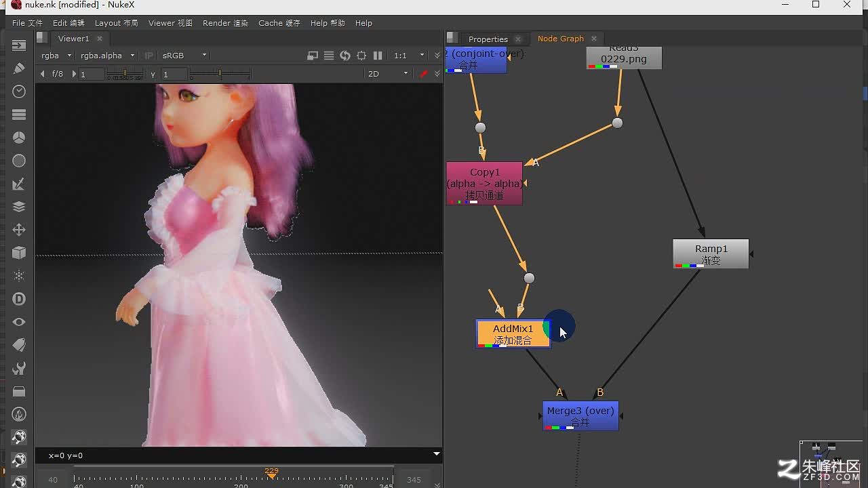
Task: Switch to the Properties tab
Action: click(488, 39)
